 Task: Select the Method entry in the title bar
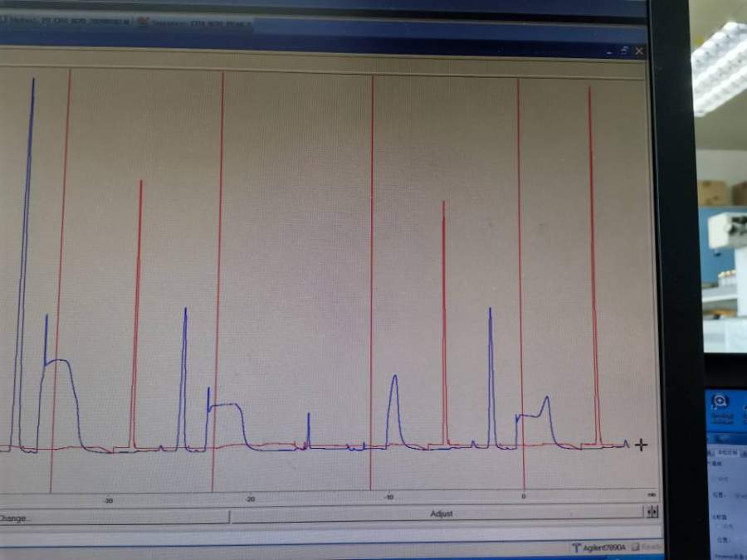(x=66, y=22)
